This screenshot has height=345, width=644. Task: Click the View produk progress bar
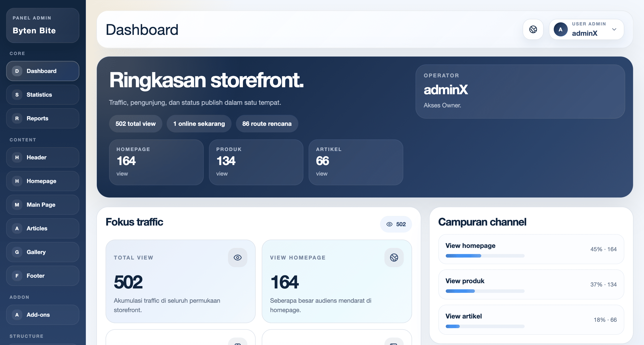[x=485, y=291]
